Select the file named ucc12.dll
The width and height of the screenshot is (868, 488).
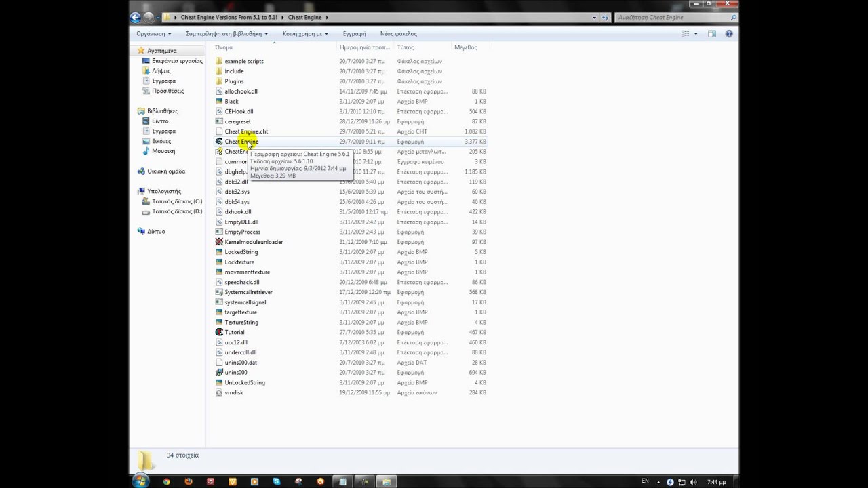coord(236,342)
